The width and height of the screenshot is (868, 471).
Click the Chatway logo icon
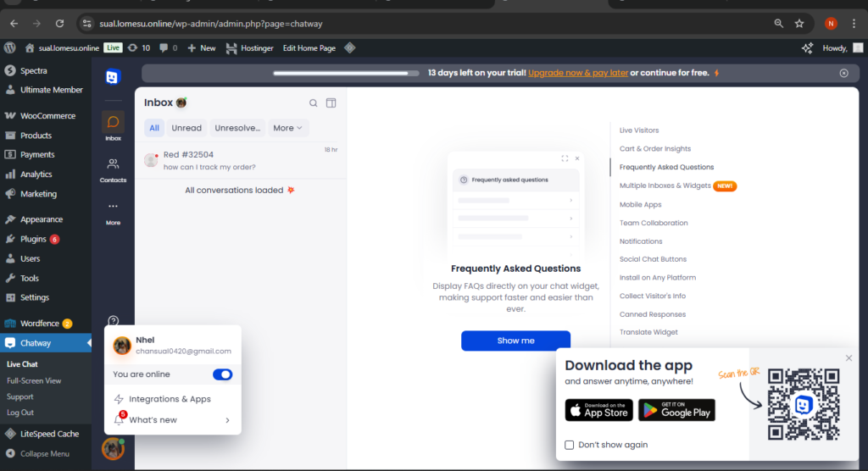[113, 77]
